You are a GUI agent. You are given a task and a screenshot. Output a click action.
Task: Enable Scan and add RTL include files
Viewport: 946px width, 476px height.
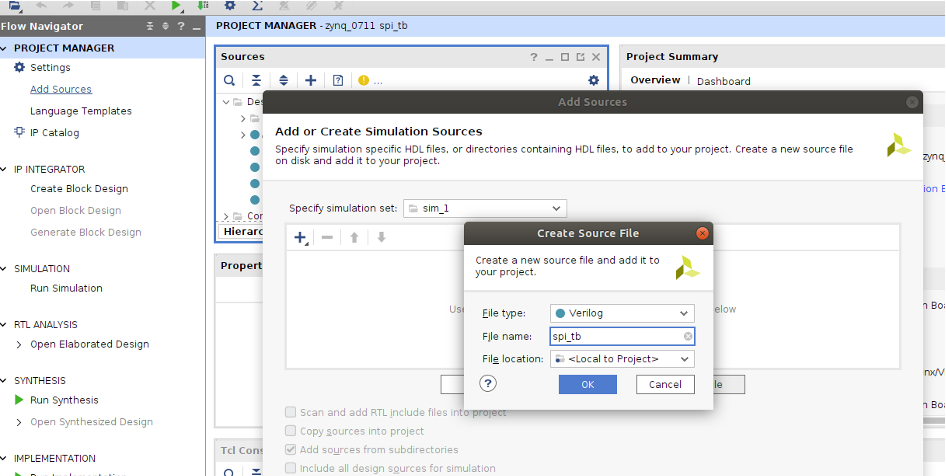pyautogui.click(x=291, y=413)
